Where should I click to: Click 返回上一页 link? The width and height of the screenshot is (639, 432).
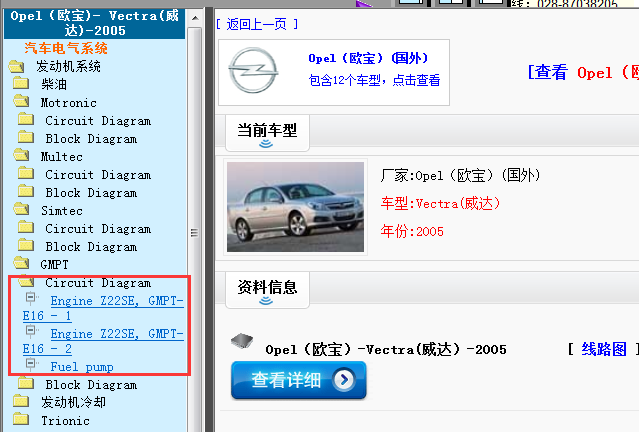tap(257, 24)
